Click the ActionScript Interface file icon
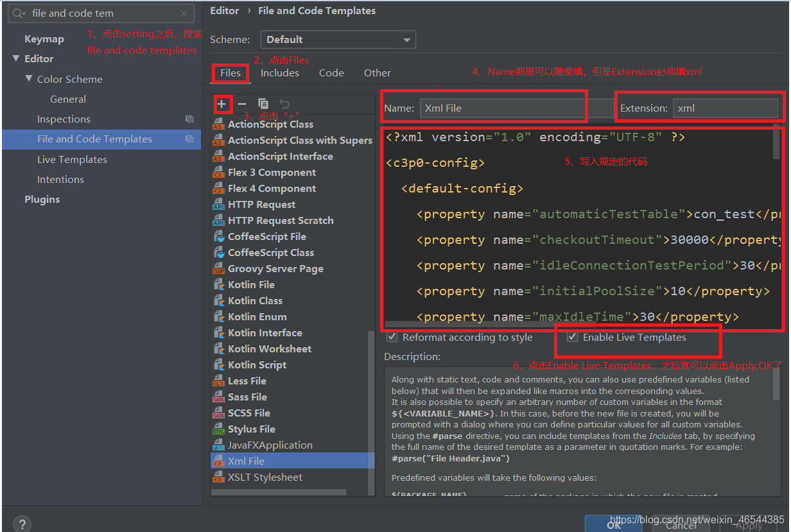This screenshot has width=791, height=532. click(218, 157)
